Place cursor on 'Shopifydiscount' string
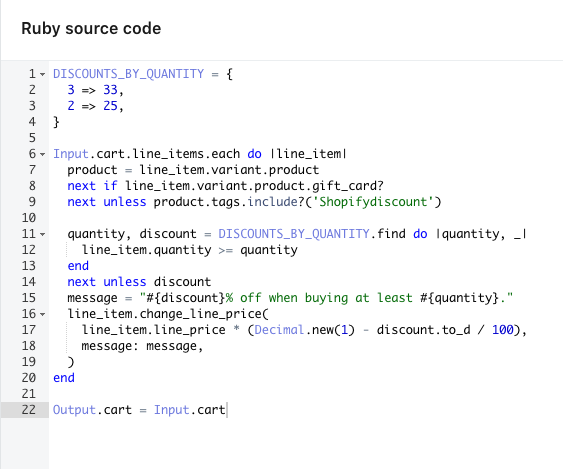This screenshot has height=469, width=563. (373, 202)
